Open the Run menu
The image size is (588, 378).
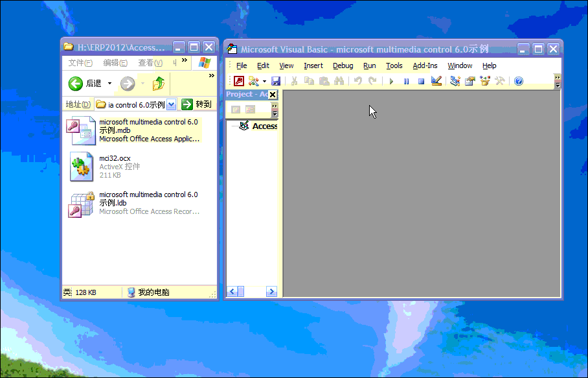(x=369, y=65)
